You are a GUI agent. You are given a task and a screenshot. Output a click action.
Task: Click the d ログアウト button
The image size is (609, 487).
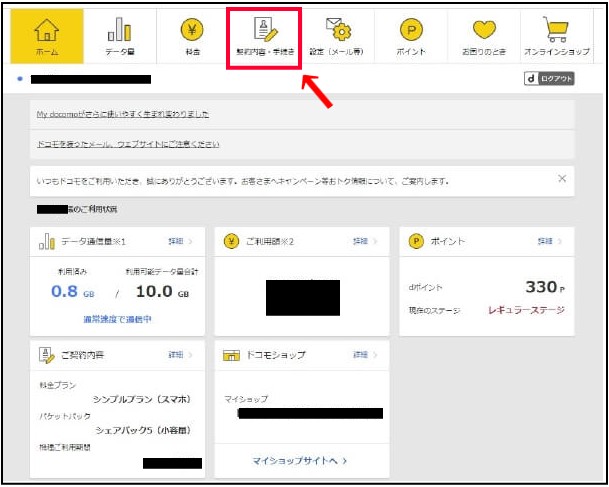coord(549,78)
